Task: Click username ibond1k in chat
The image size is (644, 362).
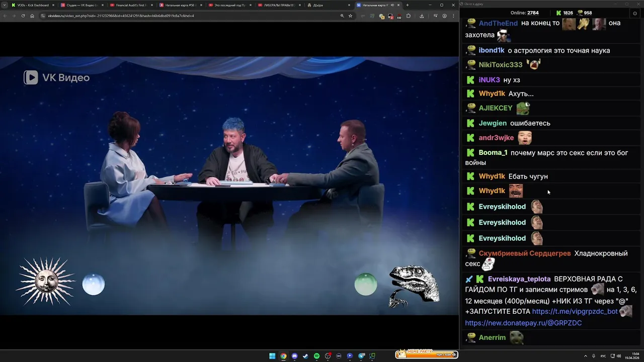Action: (x=492, y=50)
